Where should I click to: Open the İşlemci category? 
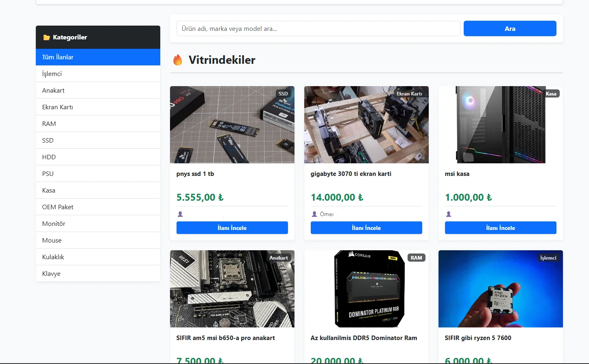coord(98,74)
